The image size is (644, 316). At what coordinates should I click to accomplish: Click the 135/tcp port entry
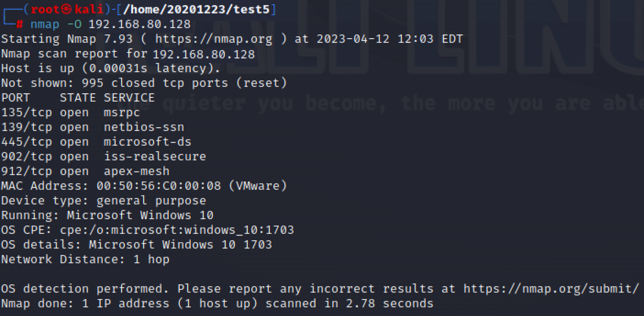tap(27, 113)
